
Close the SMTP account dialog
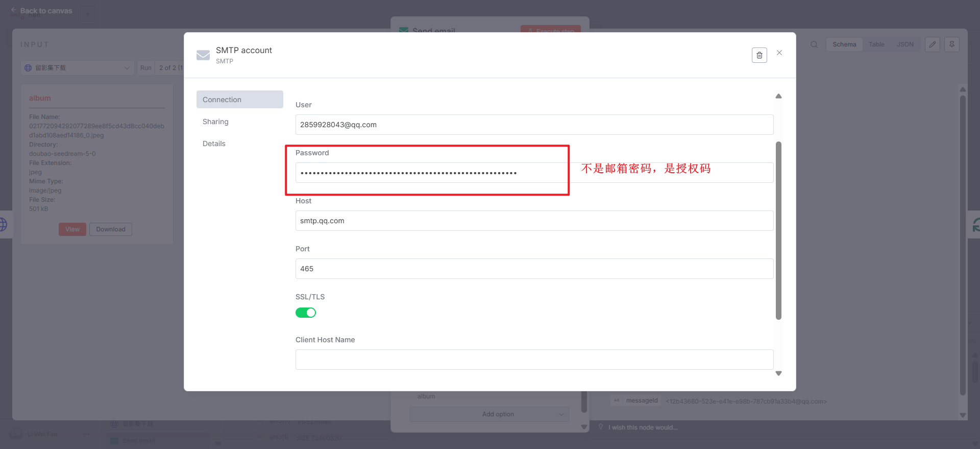779,53
